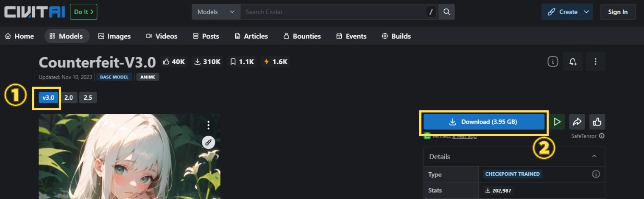
Task: Click Download (3.95 GB) button
Action: [x=484, y=122]
